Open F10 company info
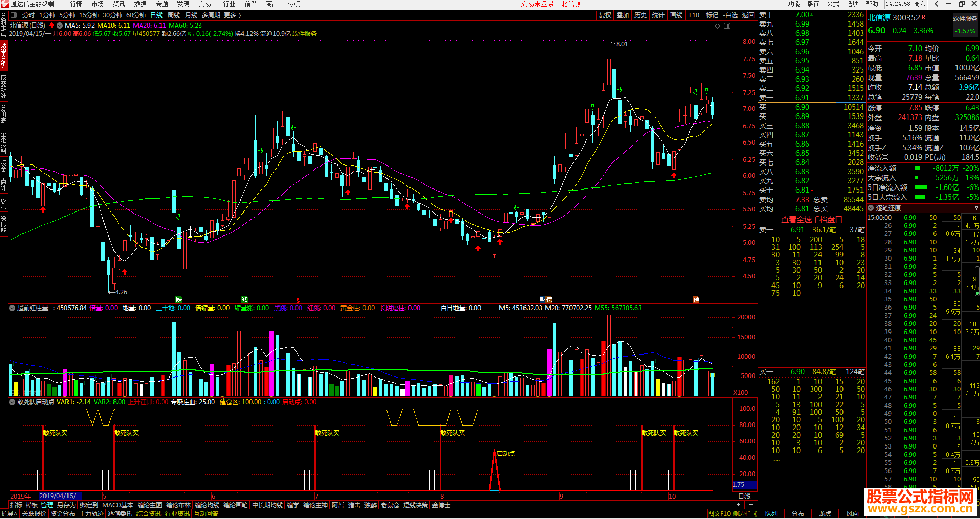This screenshot has width=980, height=519. [x=694, y=15]
